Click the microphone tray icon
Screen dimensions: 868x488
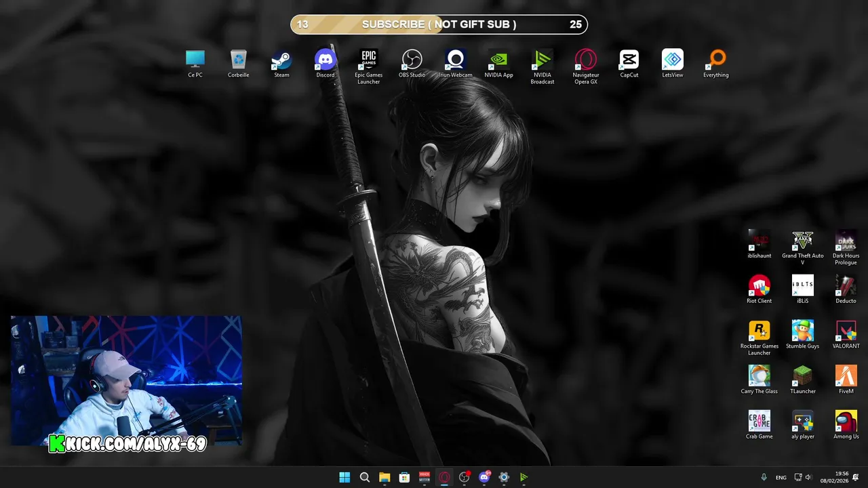pyautogui.click(x=764, y=477)
